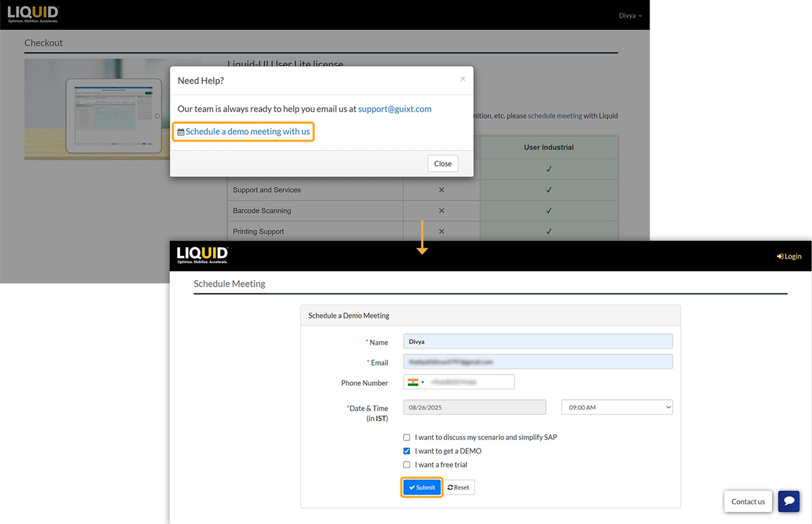Click the Email input field
The width and height of the screenshot is (812, 524).
[538, 362]
